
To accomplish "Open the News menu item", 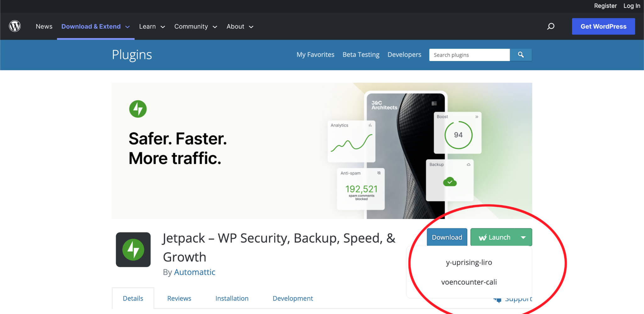I will pyautogui.click(x=44, y=26).
